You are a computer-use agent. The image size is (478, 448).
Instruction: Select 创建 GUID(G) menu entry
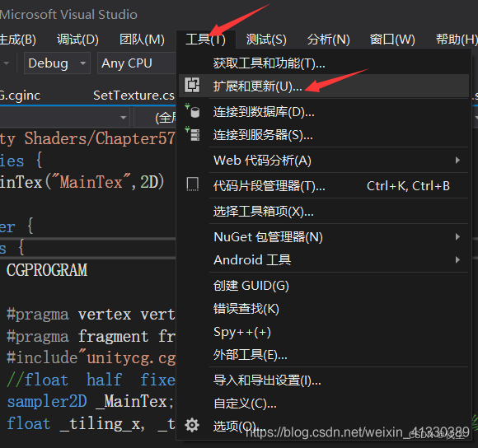coord(323,286)
